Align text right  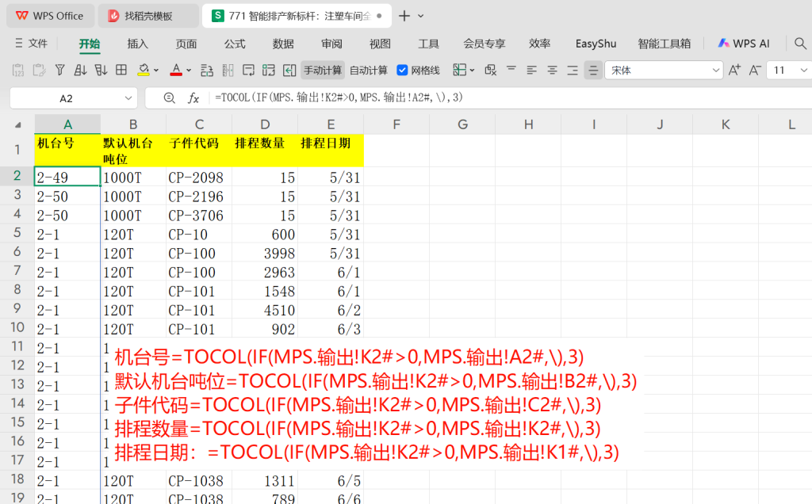573,71
